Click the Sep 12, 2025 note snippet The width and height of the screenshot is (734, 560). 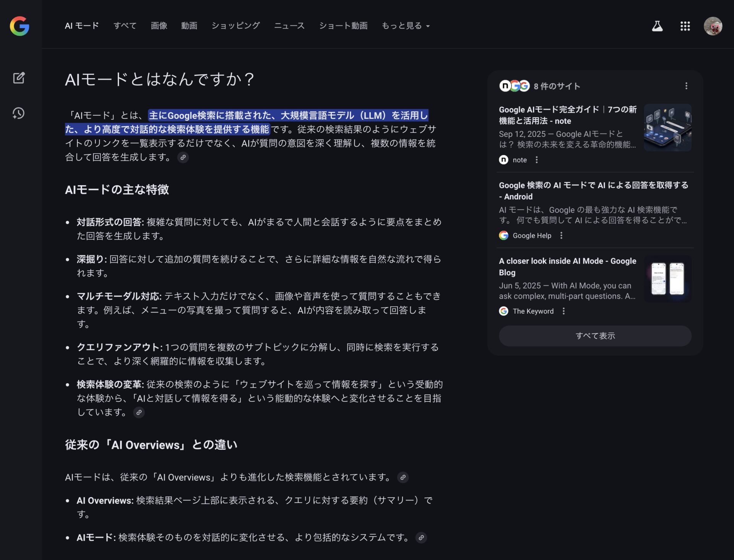[x=568, y=139]
